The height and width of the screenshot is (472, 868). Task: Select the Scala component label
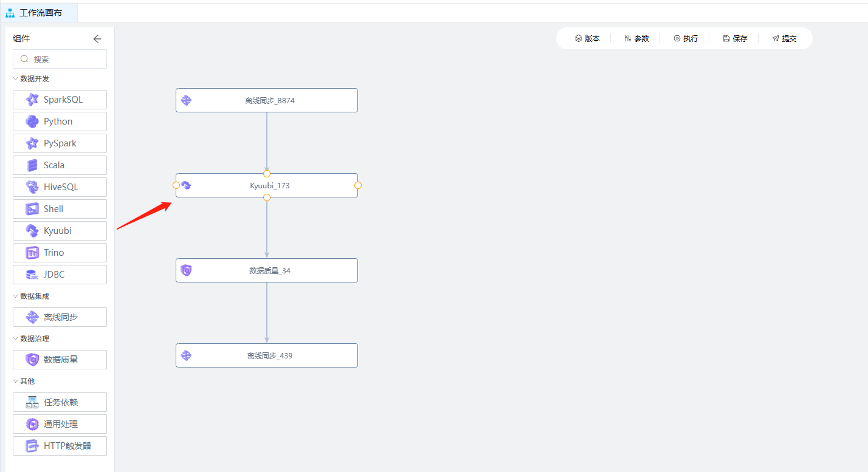click(x=54, y=165)
